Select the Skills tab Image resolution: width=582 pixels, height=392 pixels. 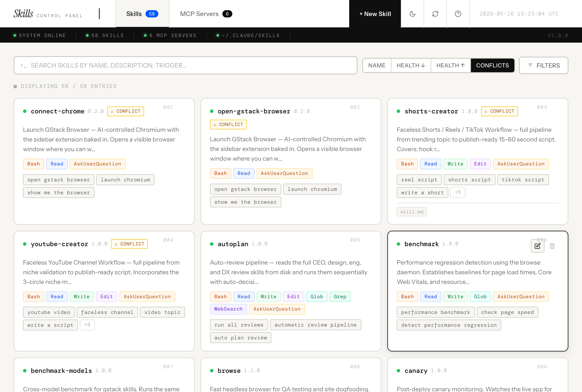(142, 14)
